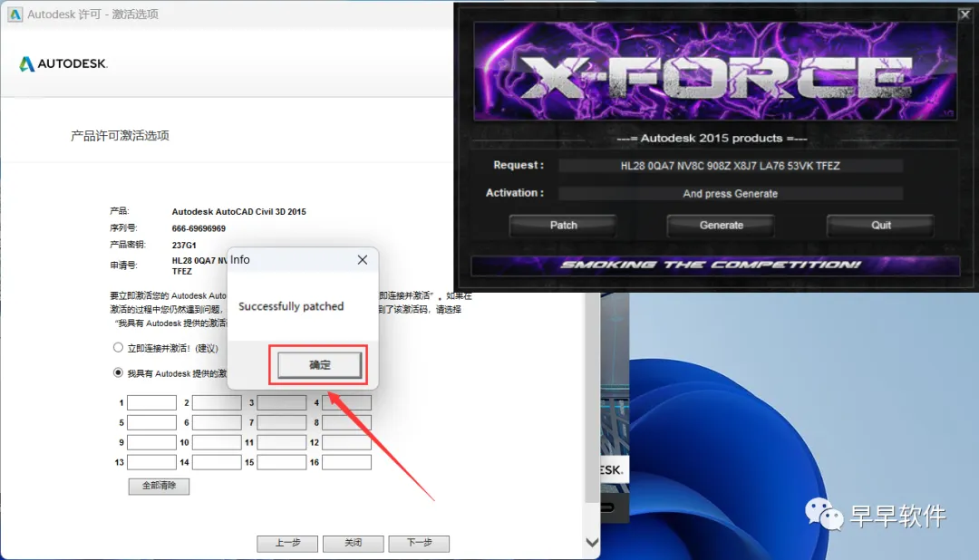
Task: Click Patch in X-Force keygen
Action: [x=563, y=226]
